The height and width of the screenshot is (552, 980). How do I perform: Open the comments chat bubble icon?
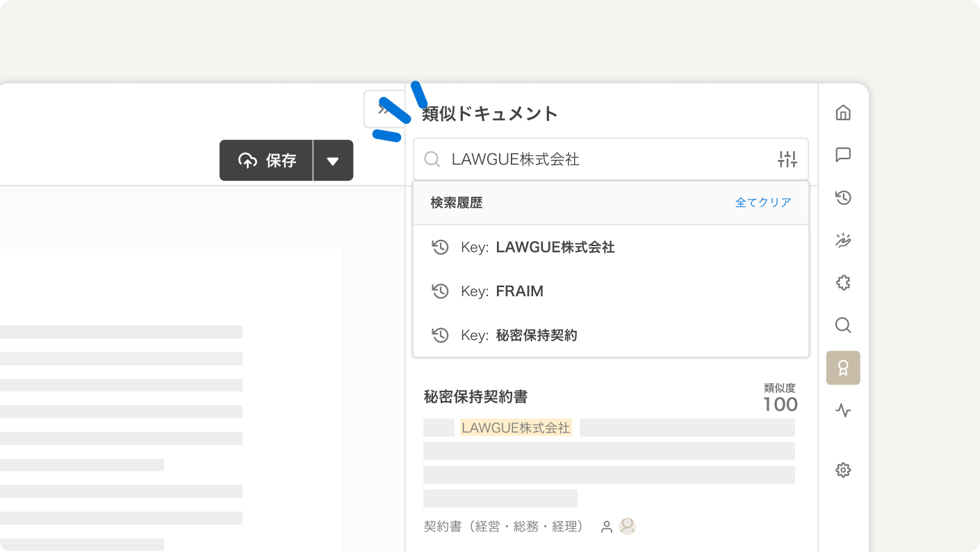coord(843,155)
